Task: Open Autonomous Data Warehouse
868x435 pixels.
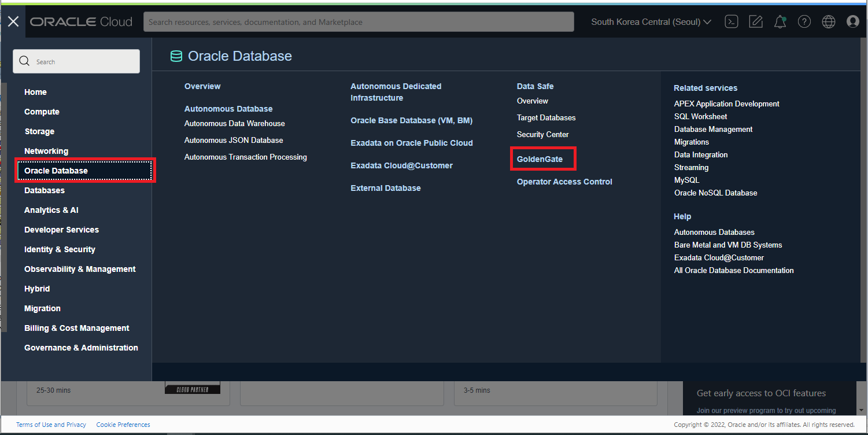Action: coord(235,123)
